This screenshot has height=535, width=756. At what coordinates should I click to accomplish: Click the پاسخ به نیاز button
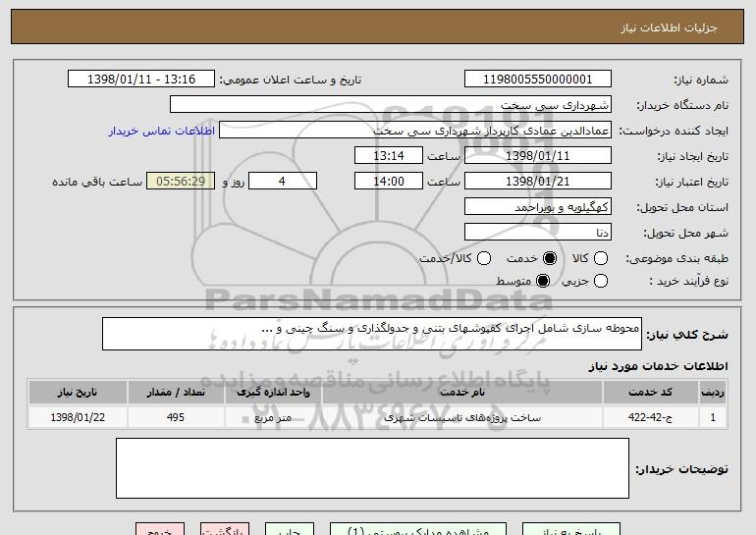click(x=571, y=529)
